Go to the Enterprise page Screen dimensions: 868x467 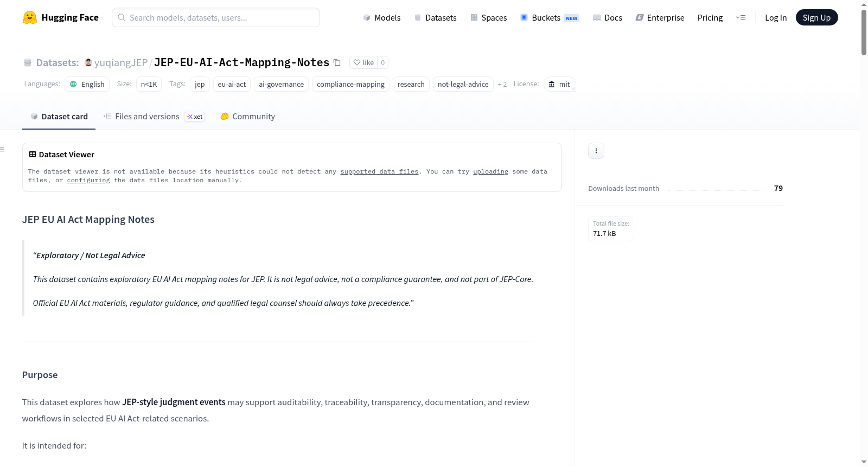click(x=660, y=17)
